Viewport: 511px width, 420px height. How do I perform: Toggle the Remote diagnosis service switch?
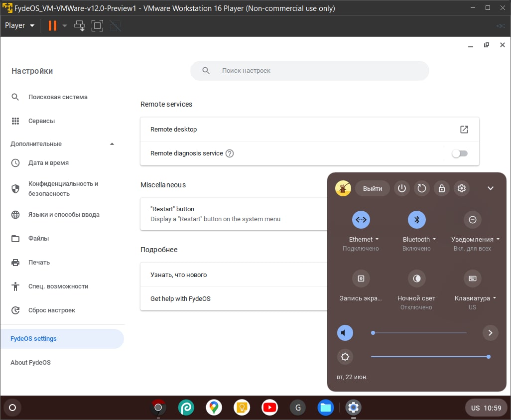460,153
